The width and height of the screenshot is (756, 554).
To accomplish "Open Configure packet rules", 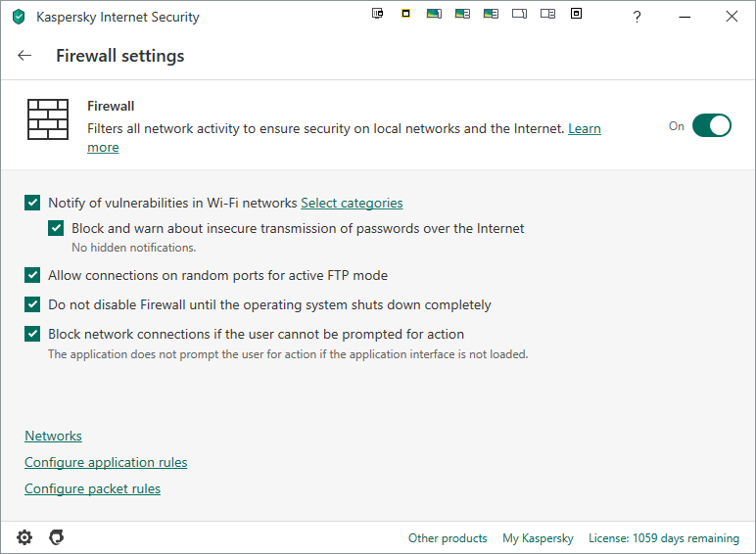I will tap(92, 489).
